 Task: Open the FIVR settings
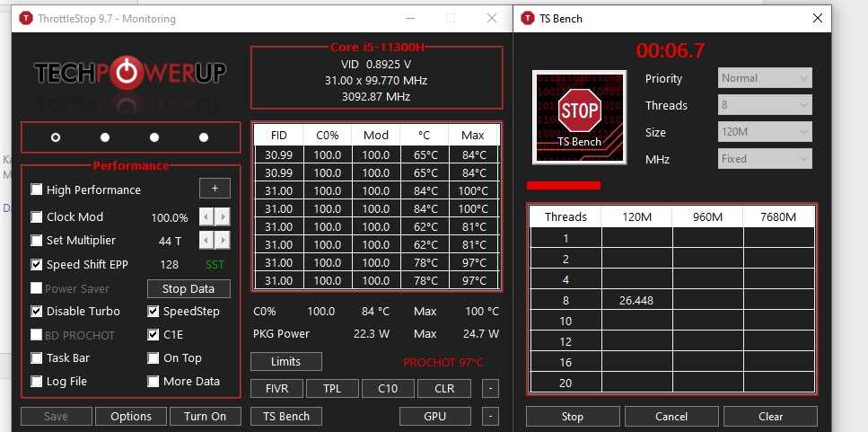tap(276, 388)
